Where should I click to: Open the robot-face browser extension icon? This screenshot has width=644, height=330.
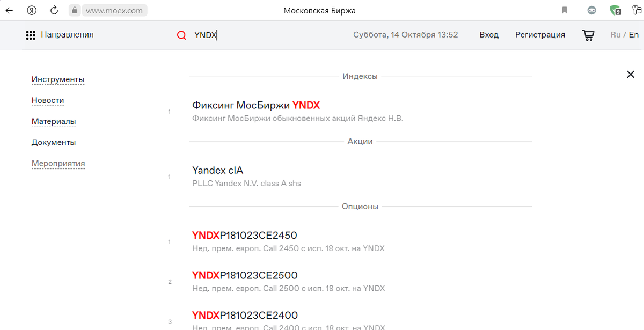click(x=591, y=10)
